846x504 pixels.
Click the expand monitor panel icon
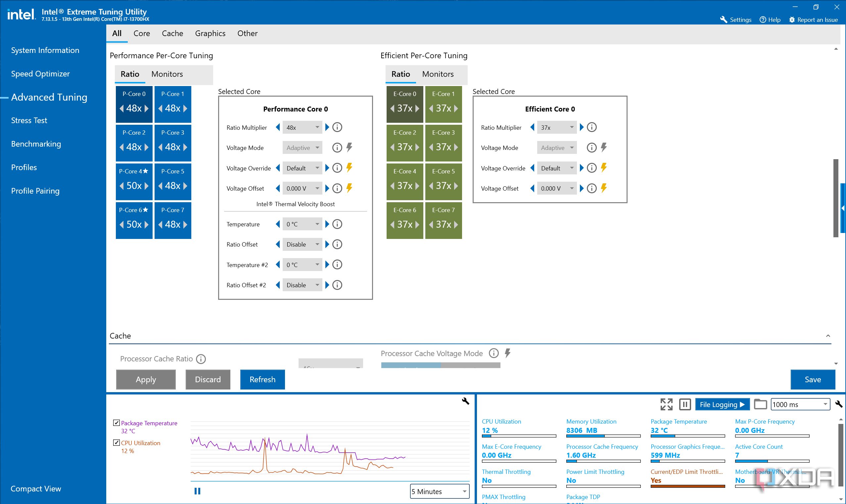click(x=666, y=404)
